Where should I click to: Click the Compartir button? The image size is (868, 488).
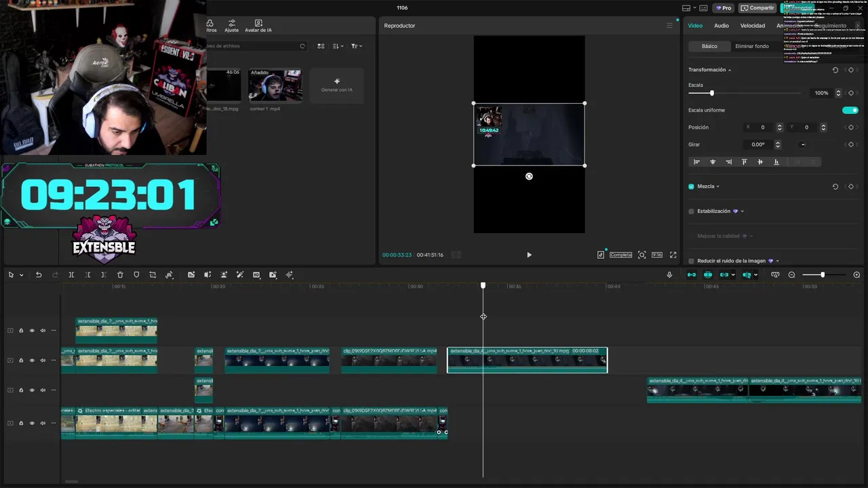pos(757,8)
